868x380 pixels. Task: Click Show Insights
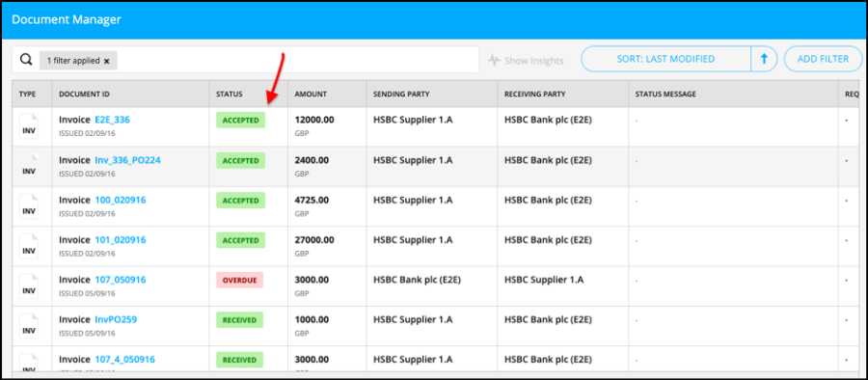coord(526,61)
